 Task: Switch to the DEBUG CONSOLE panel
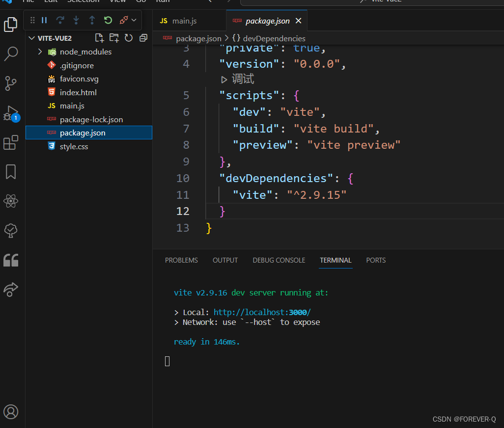279,260
